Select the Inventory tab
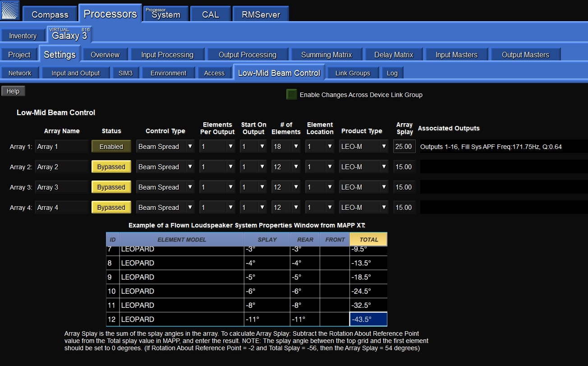The image size is (588, 366). click(x=23, y=36)
